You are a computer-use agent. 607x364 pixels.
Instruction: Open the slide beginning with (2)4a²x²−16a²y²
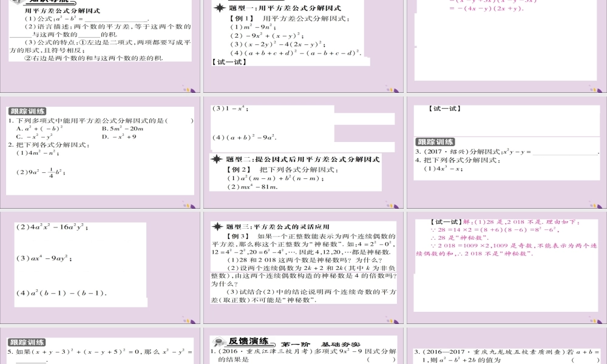click(100, 268)
